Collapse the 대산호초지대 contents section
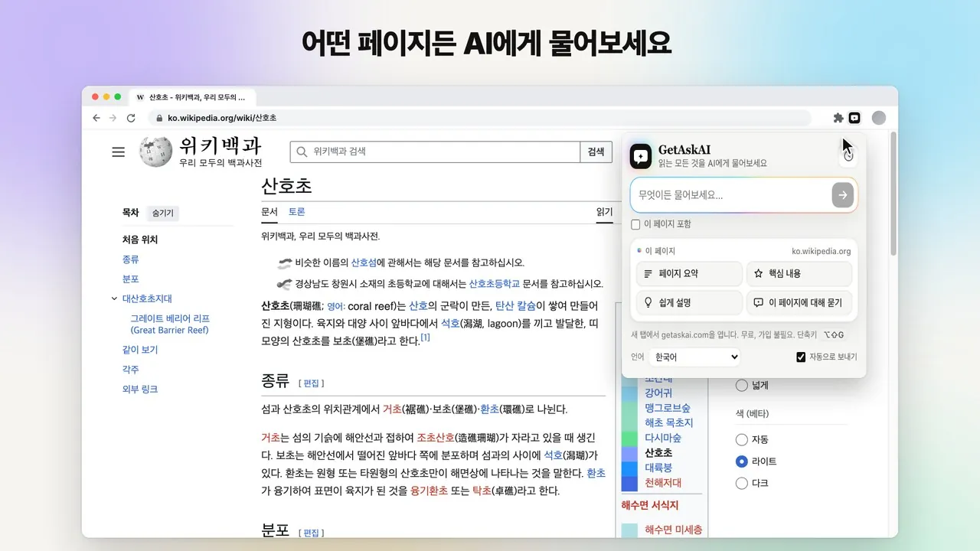The width and height of the screenshot is (980, 551). (114, 298)
